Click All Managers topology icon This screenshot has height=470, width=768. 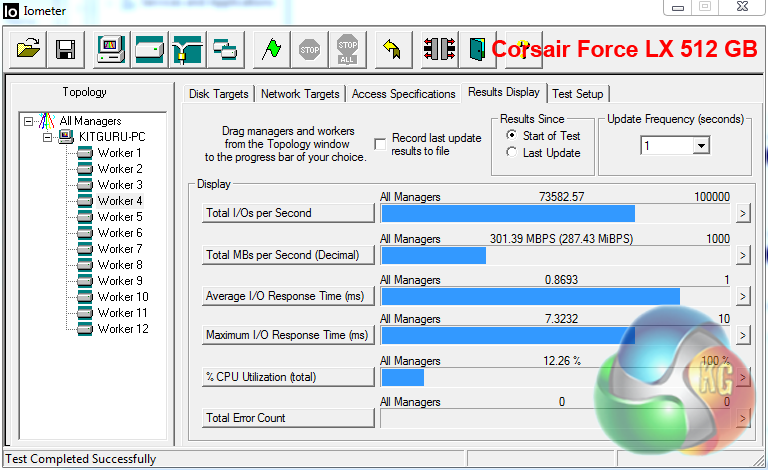(47, 121)
